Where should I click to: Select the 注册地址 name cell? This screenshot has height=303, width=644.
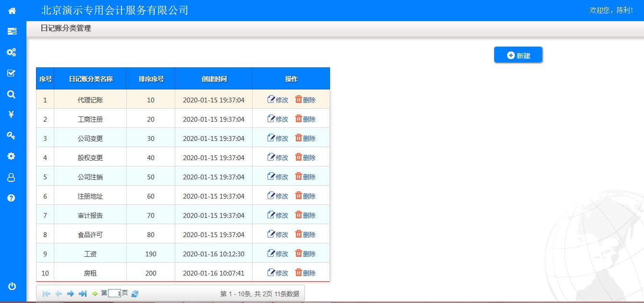pyautogui.click(x=90, y=196)
